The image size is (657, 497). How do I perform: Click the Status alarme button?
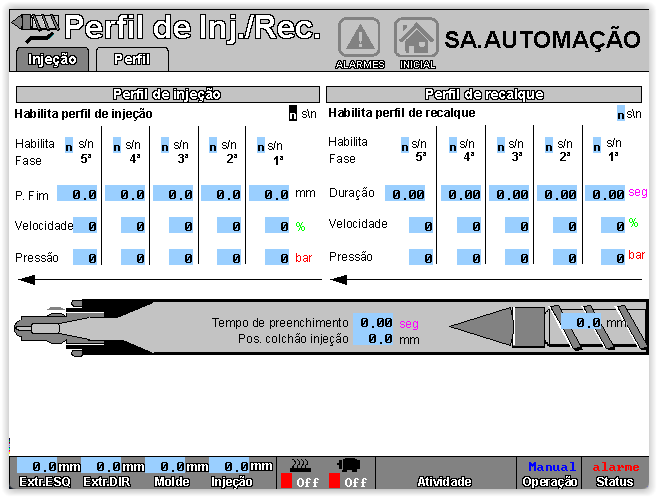pos(615,474)
